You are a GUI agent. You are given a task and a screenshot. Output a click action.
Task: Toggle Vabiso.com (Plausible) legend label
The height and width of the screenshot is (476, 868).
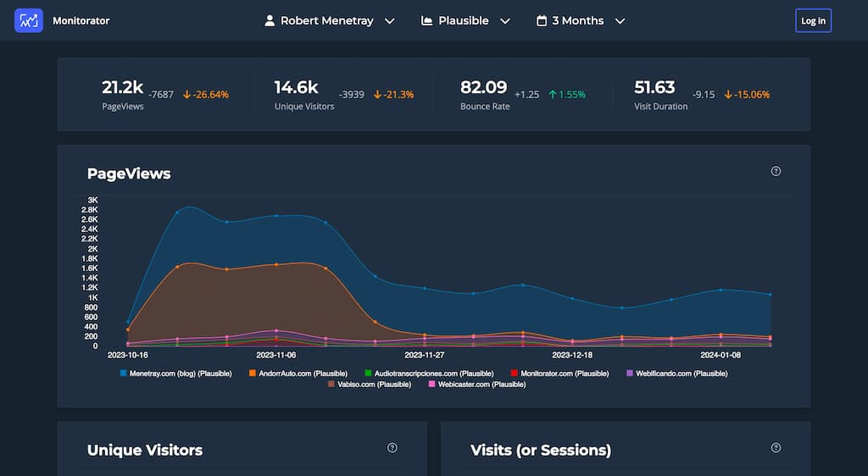coord(374,385)
